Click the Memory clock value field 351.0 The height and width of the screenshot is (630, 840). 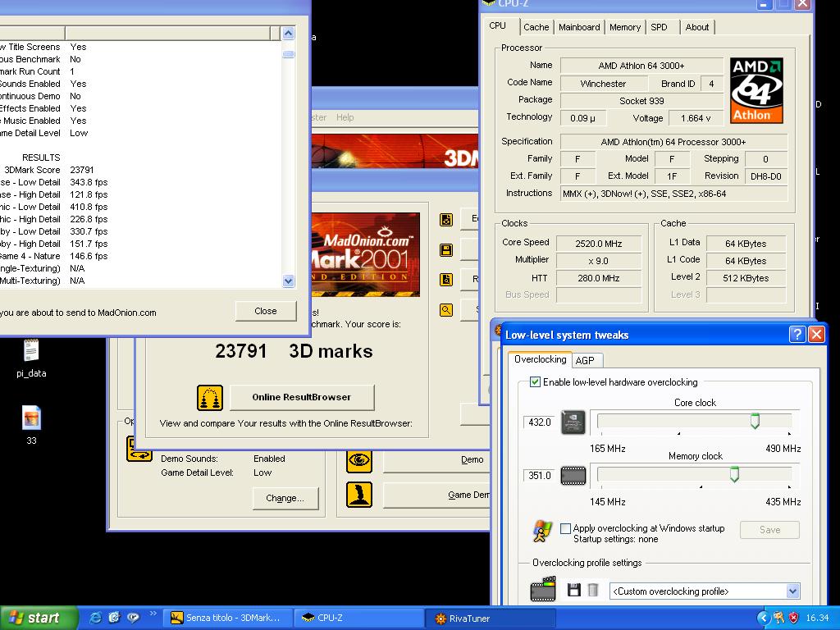[x=539, y=475]
